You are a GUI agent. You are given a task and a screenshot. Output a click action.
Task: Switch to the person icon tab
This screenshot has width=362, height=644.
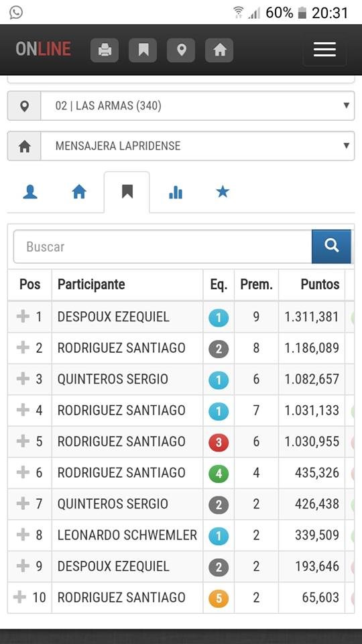click(30, 192)
